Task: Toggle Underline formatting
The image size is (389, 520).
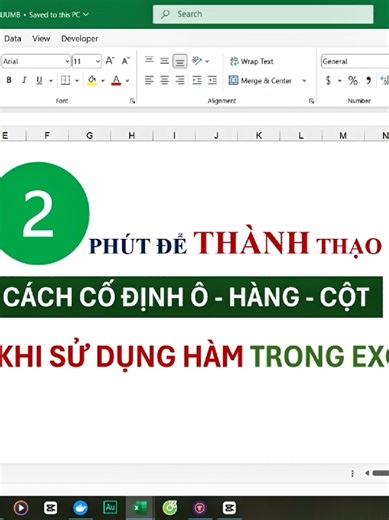Action: (x=39, y=80)
